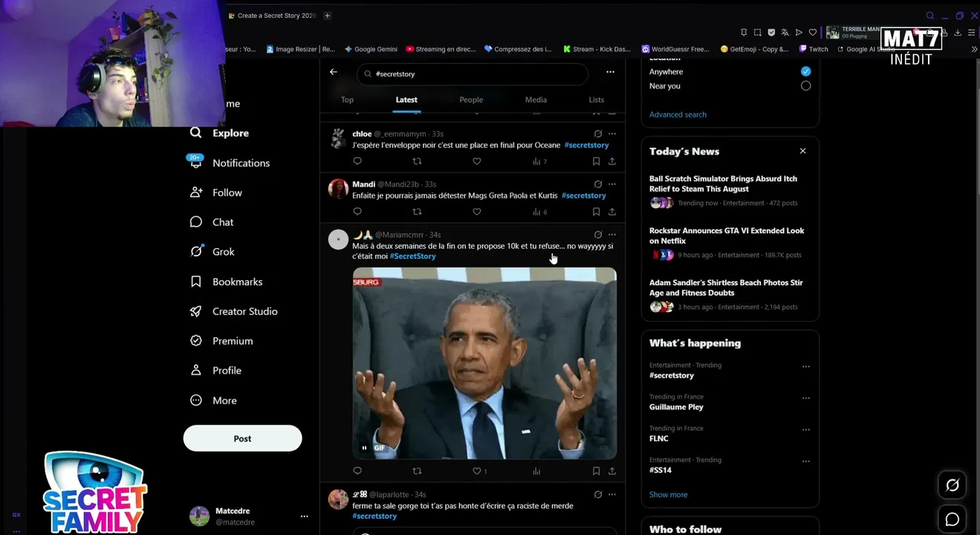This screenshot has height=535, width=980.
Task: Switch to the People tab
Action: (471, 100)
